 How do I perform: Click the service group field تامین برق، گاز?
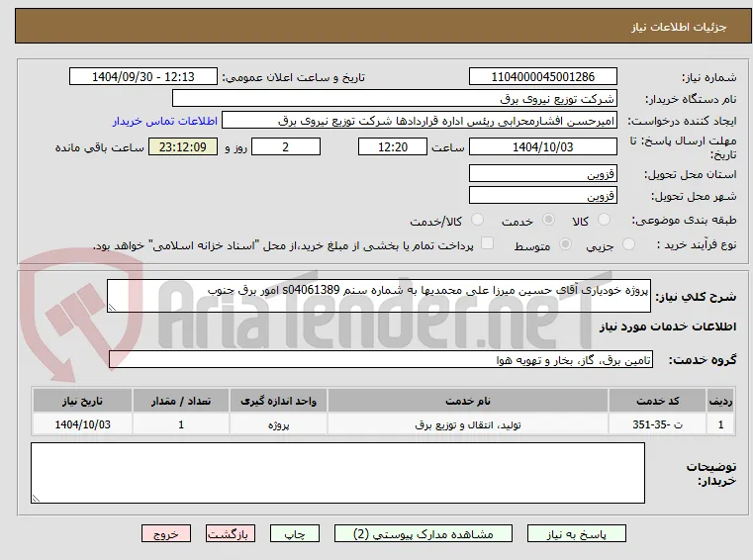click(x=380, y=360)
